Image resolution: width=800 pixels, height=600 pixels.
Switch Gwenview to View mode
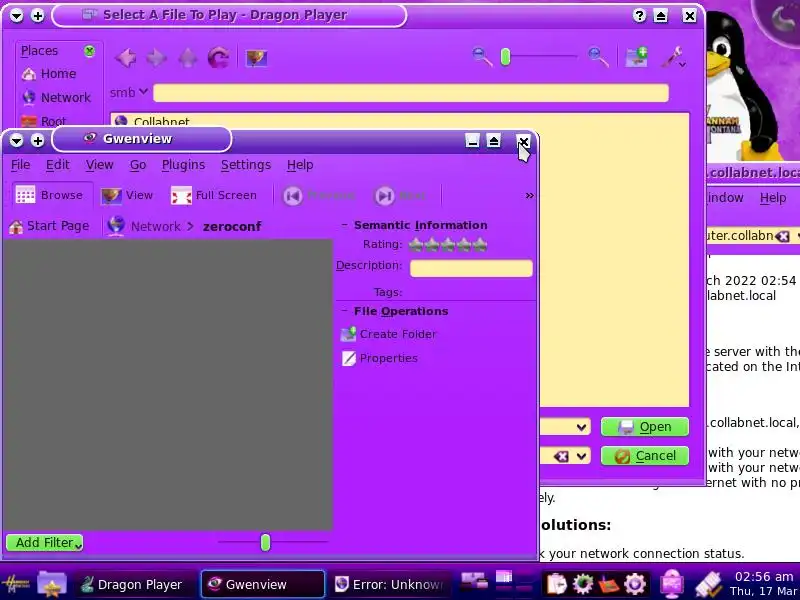127,195
